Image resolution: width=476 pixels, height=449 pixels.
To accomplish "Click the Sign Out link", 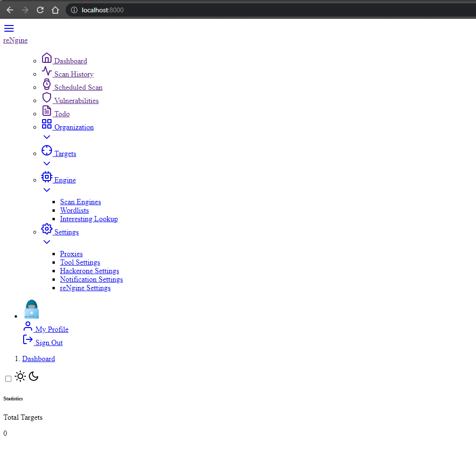I will pyautogui.click(x=49, y=343).
